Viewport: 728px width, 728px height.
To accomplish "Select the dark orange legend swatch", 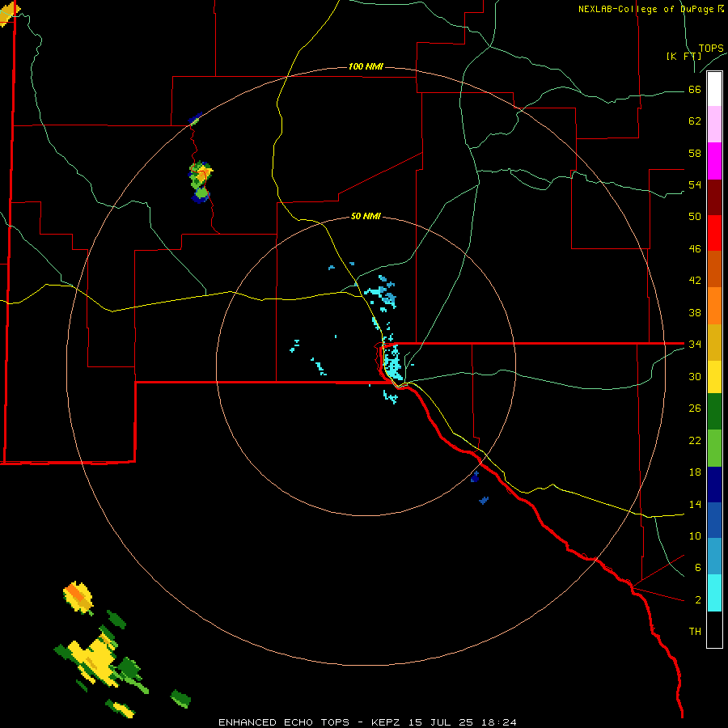I will [714, 269].
